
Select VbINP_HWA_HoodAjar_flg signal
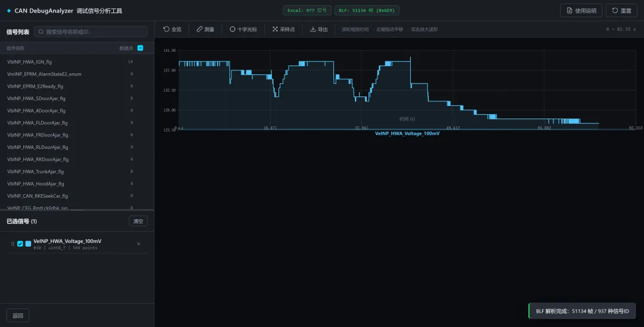(x=77, y=184)
